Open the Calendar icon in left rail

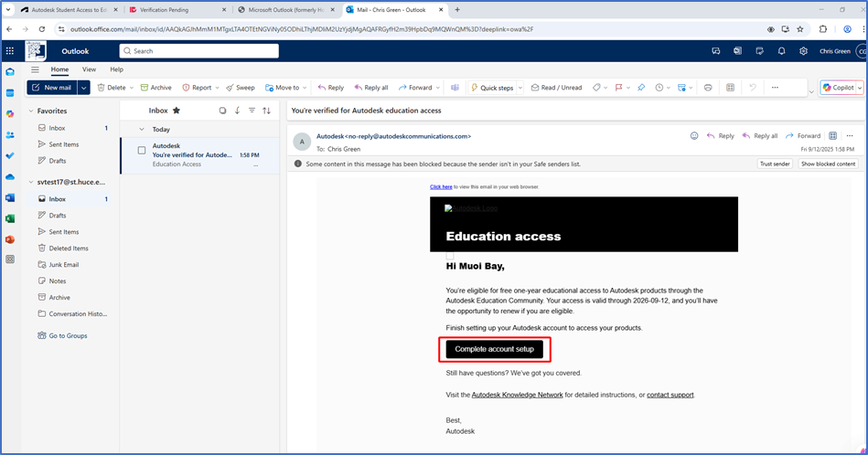10,92
